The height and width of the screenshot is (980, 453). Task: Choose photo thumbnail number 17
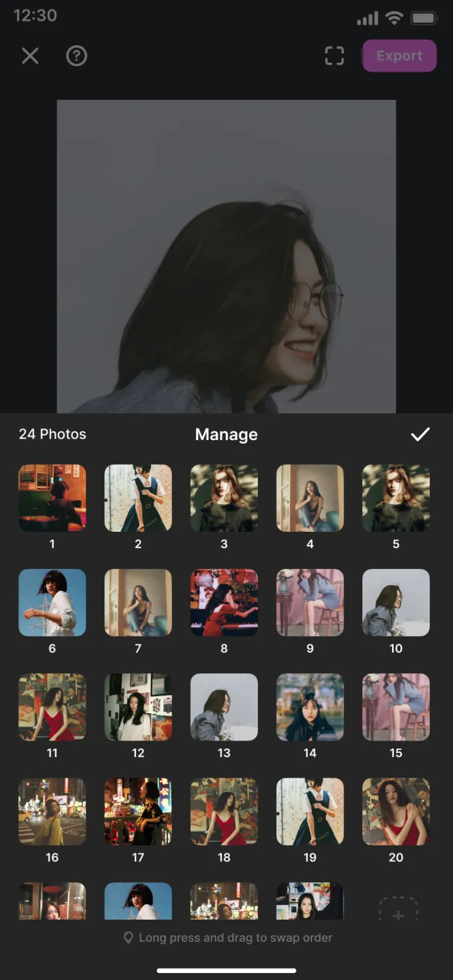(x=138, y=811)
